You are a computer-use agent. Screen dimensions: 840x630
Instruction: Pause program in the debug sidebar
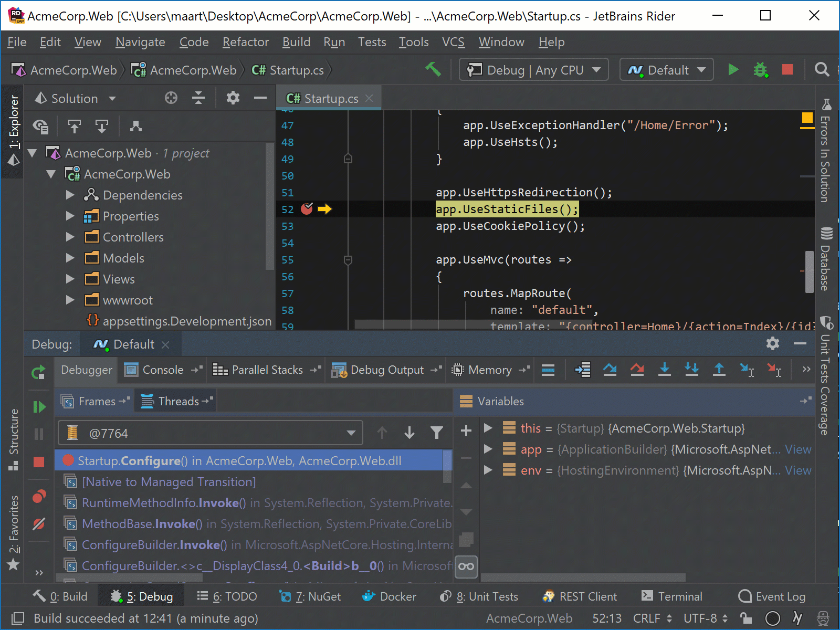point(39,434)
